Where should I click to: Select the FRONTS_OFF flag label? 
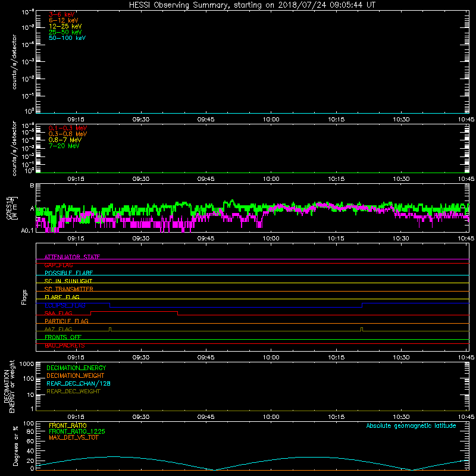coord(63,337)
